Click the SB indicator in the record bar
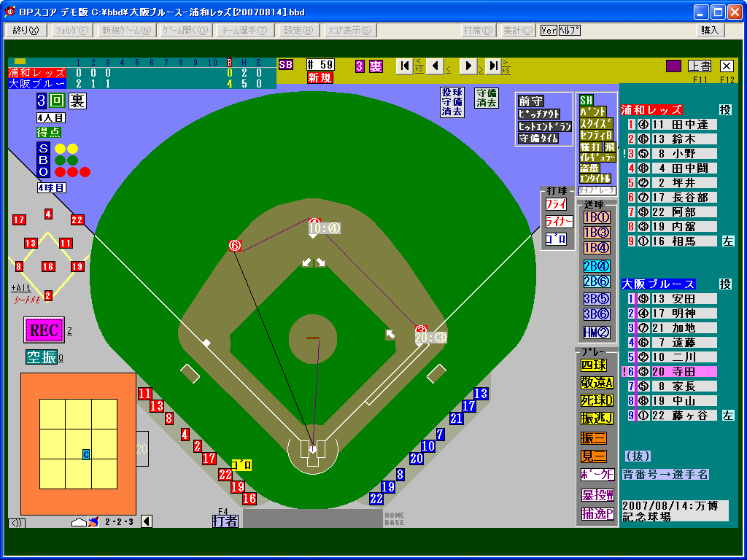Image resolution: width=747 pixels, height=560 pixels. pyautogui.click(x=286, y=65)
